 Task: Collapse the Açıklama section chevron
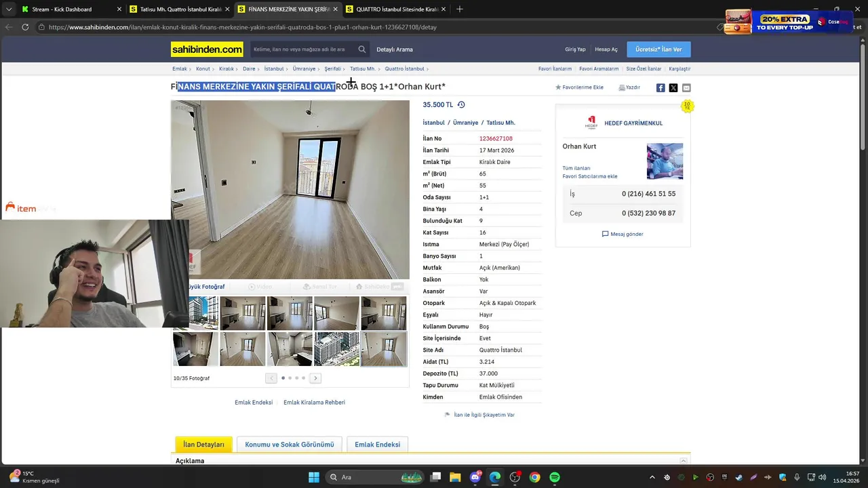[684, 461]
